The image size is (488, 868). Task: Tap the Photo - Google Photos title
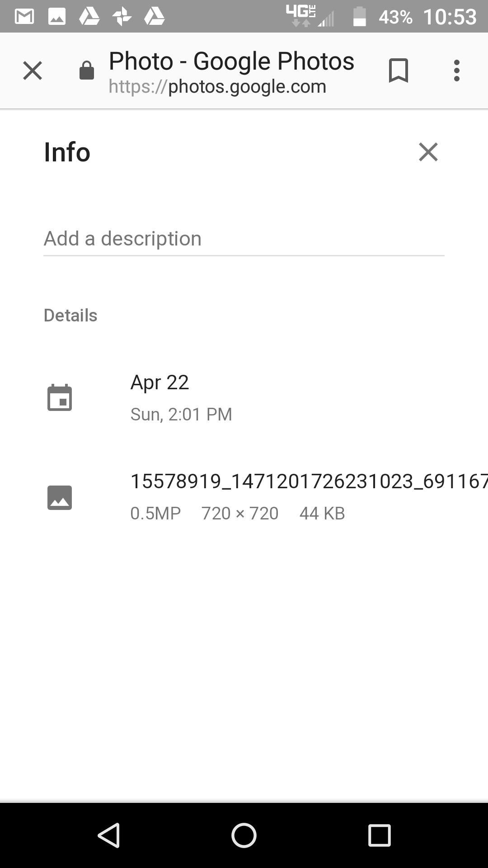point(231,61)
